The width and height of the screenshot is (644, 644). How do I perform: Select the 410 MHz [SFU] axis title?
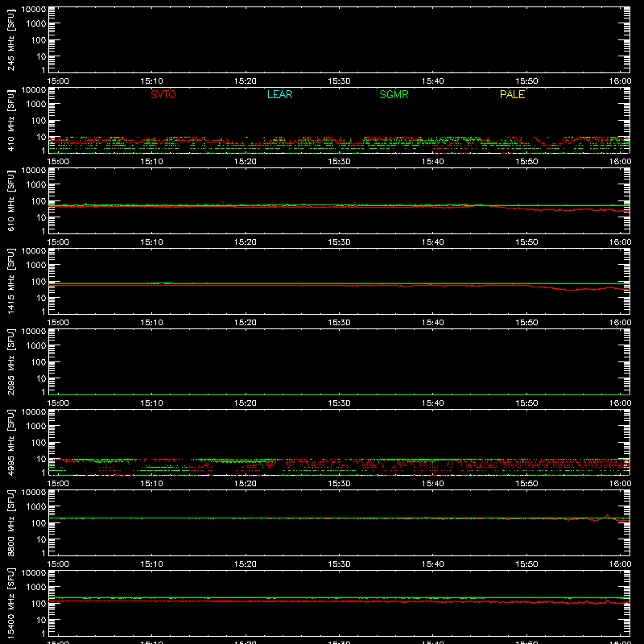(10, 120)
